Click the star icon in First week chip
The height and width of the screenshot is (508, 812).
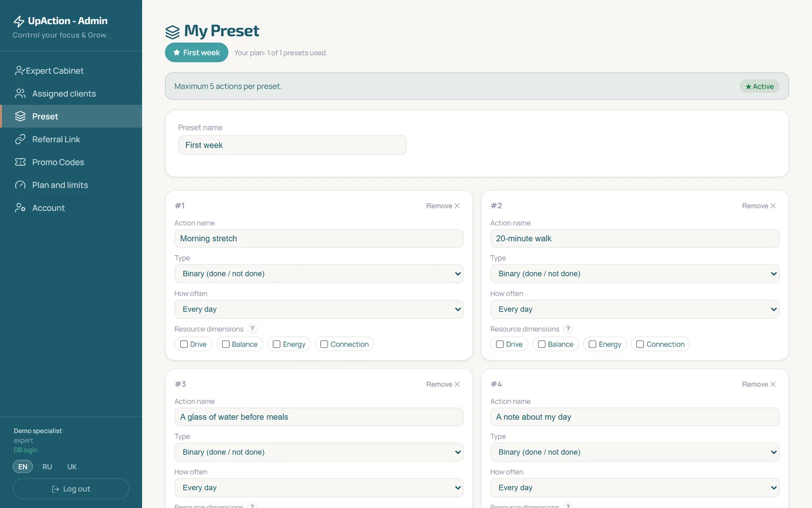[x=177, y=52]
